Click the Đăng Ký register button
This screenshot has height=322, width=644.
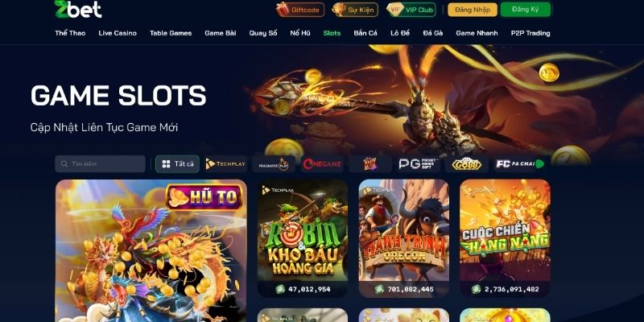[x=526, y=10]
